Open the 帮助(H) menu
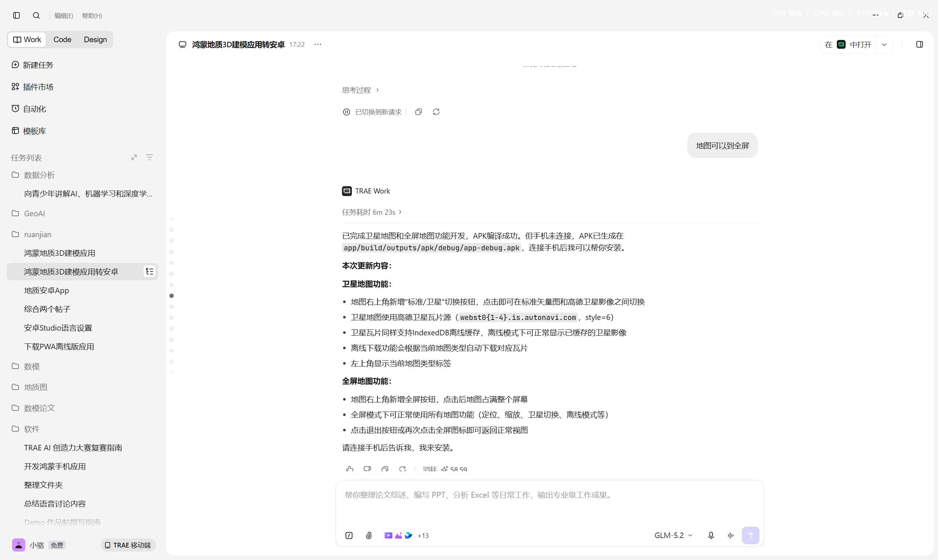 (92, 15)
